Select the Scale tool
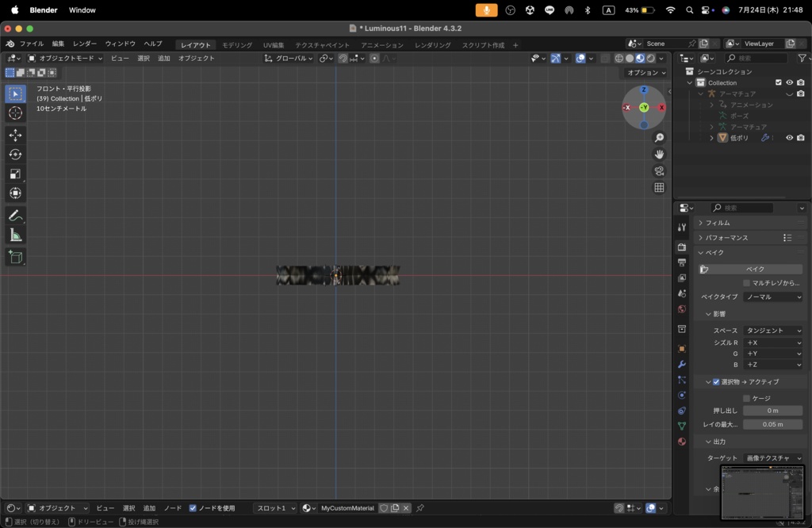The image size is (812, 528). tap(16, 174)
